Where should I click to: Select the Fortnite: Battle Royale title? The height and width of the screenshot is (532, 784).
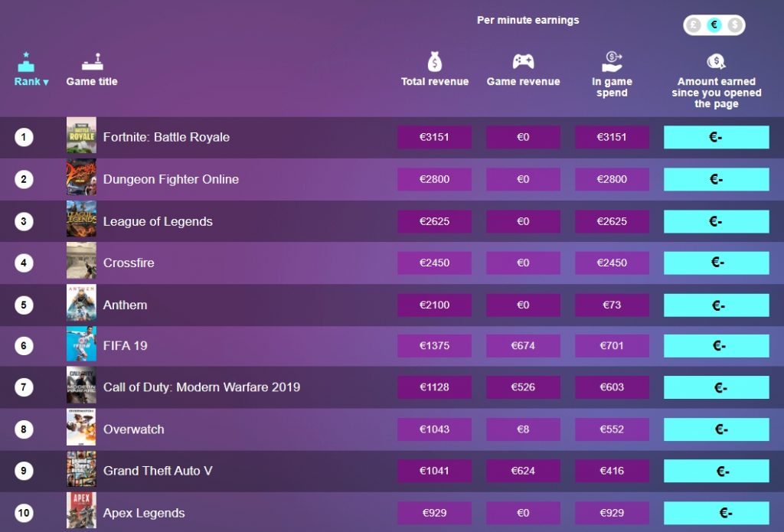click(x=166, y=138)
